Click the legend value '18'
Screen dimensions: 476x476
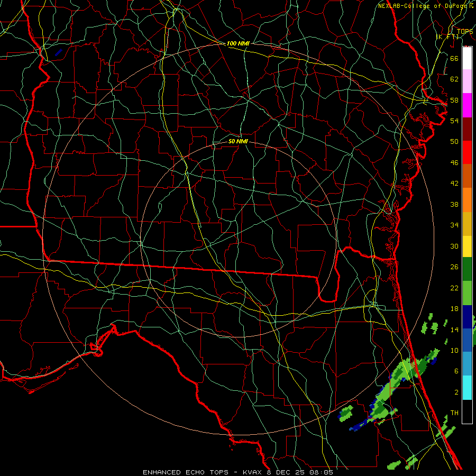(454, 309)
